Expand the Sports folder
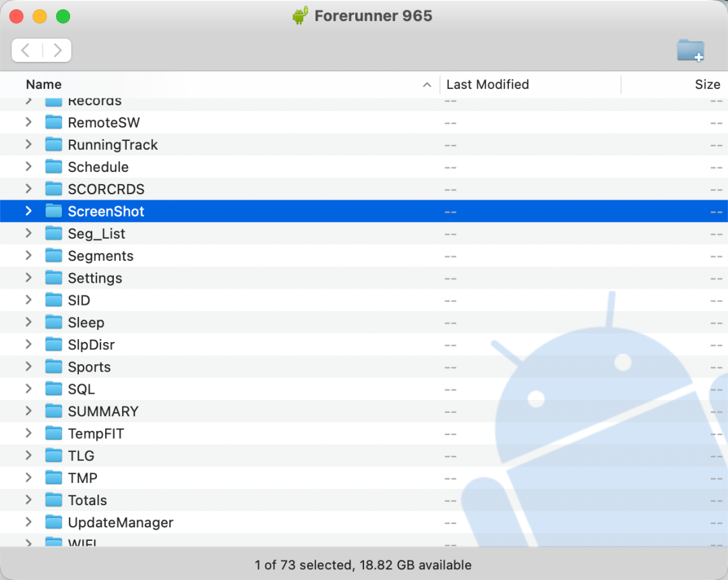The width and height of the screenshot is (728, 580). click(x=29, y=366)
